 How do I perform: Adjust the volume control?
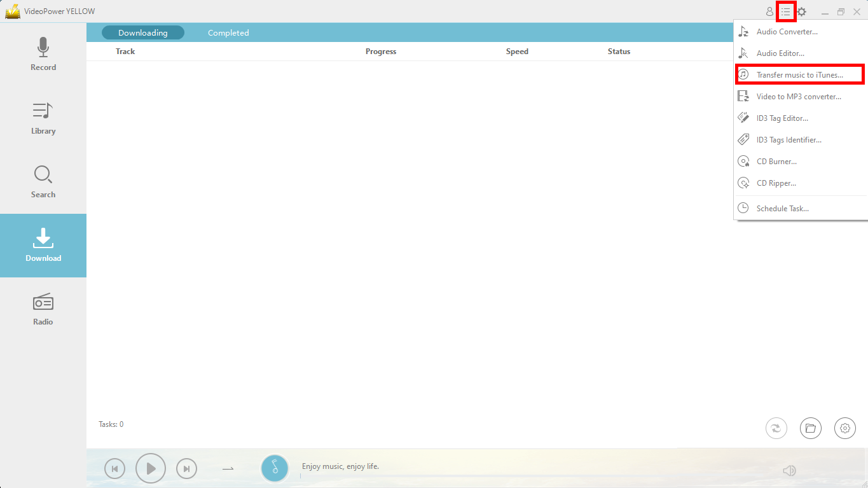tap(789, 470)
